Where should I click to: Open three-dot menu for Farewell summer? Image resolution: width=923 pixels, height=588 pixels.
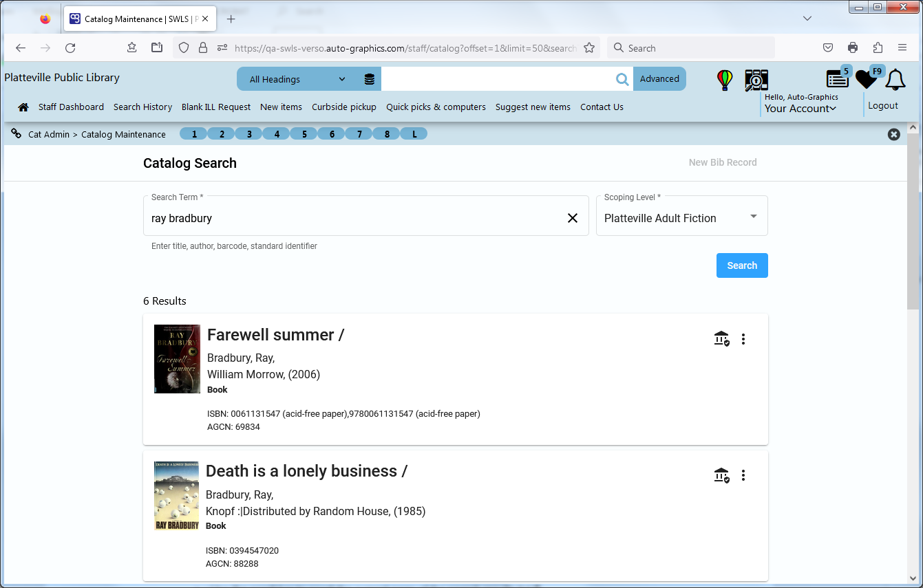pyautogui.click(x=743, y=339)
